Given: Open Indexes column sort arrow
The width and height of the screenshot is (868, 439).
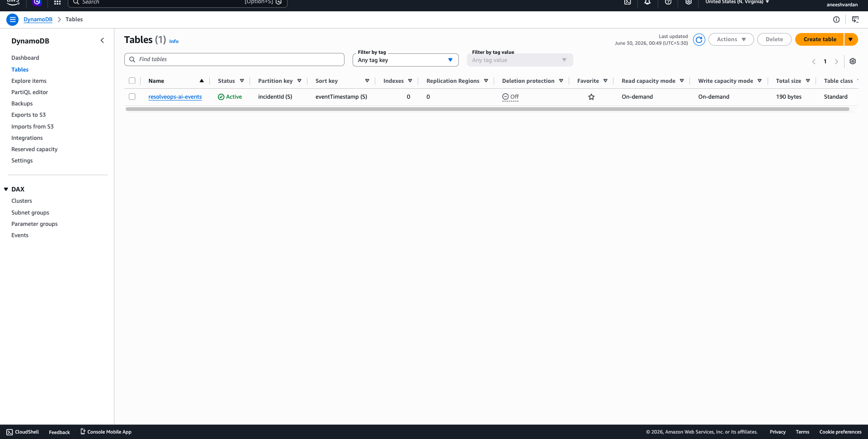Looking at the screenshot, I should point(410,81).
